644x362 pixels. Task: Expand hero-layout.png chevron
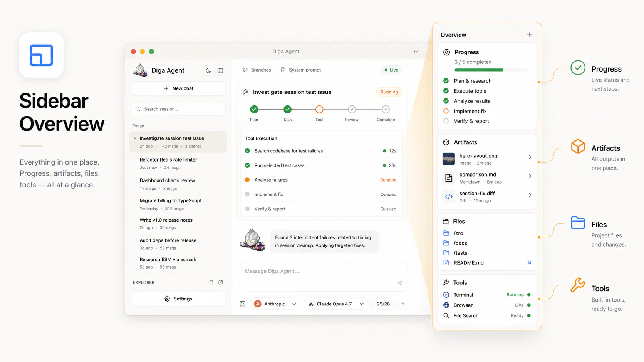(530, 157)
